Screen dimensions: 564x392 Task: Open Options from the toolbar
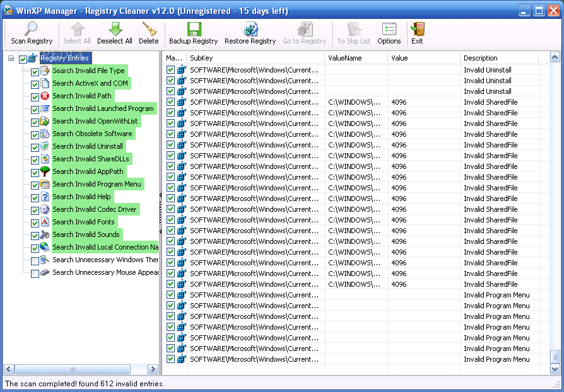tap(389, 33)
